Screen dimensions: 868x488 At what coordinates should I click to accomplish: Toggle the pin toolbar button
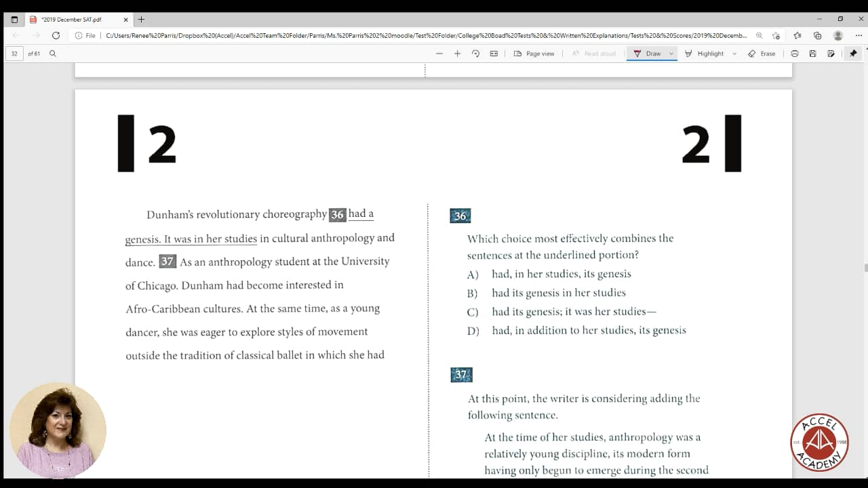853,54
